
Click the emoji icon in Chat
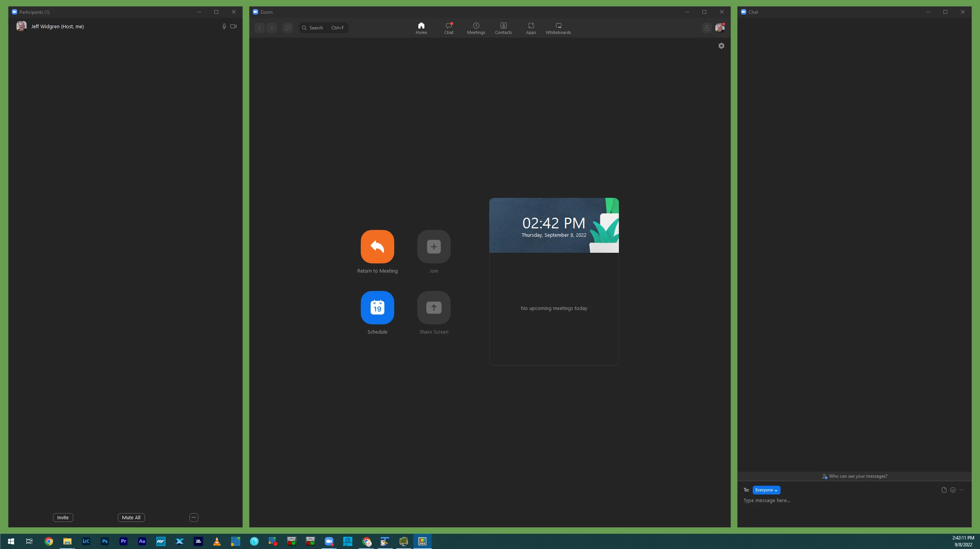coord(953,490)
